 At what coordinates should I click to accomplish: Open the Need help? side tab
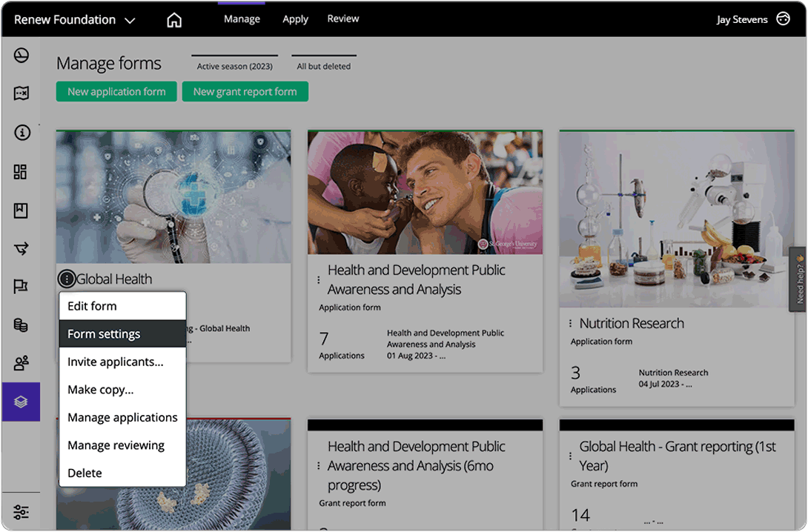(798, 279)
